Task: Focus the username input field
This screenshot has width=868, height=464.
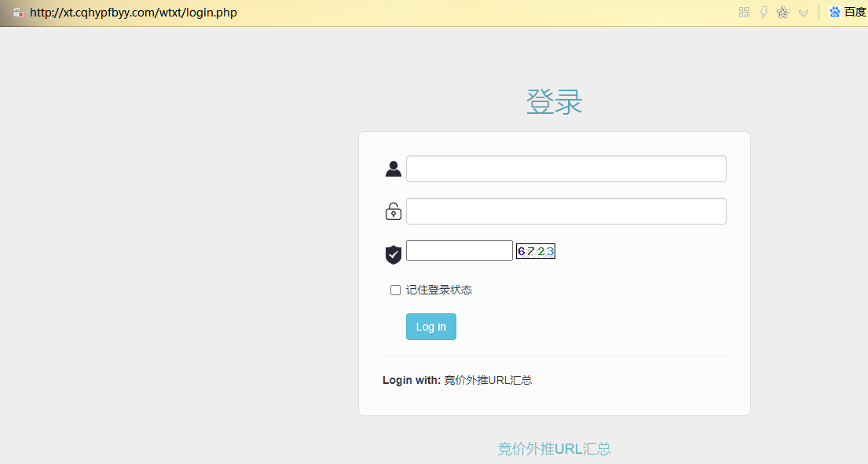Action: (x=566, y=169)
